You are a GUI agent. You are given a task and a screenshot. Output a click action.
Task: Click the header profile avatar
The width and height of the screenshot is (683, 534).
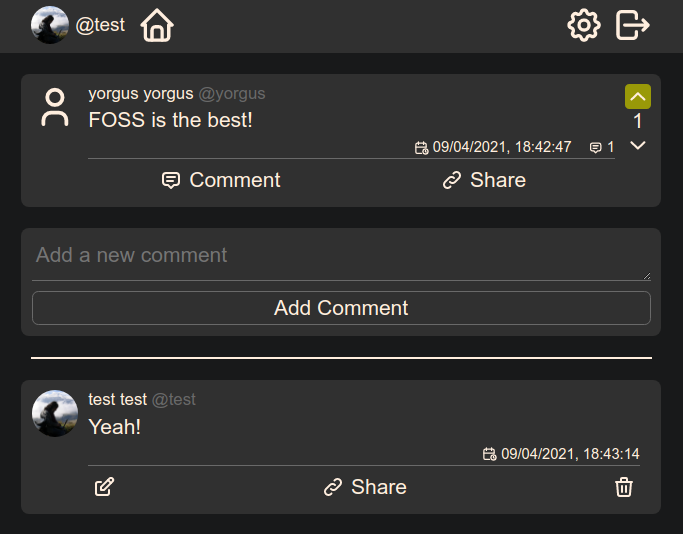(x=49, y=25)
